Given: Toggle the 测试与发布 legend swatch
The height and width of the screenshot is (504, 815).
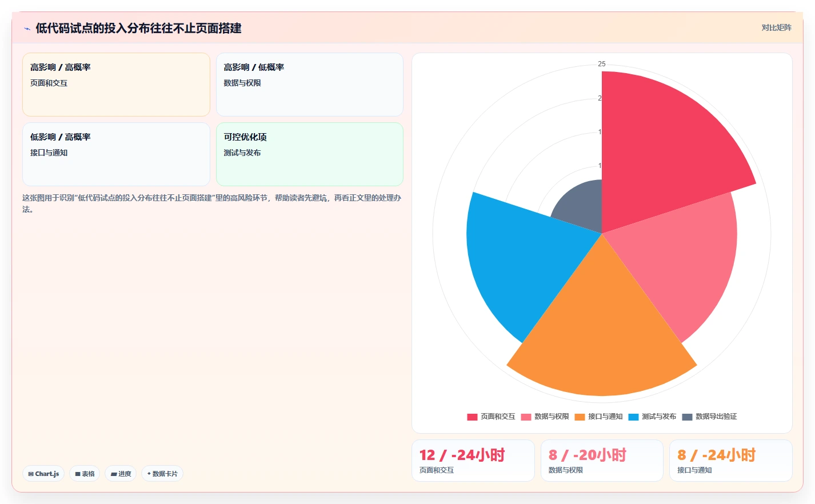Looking at the screenshot, I should [633, 417].
